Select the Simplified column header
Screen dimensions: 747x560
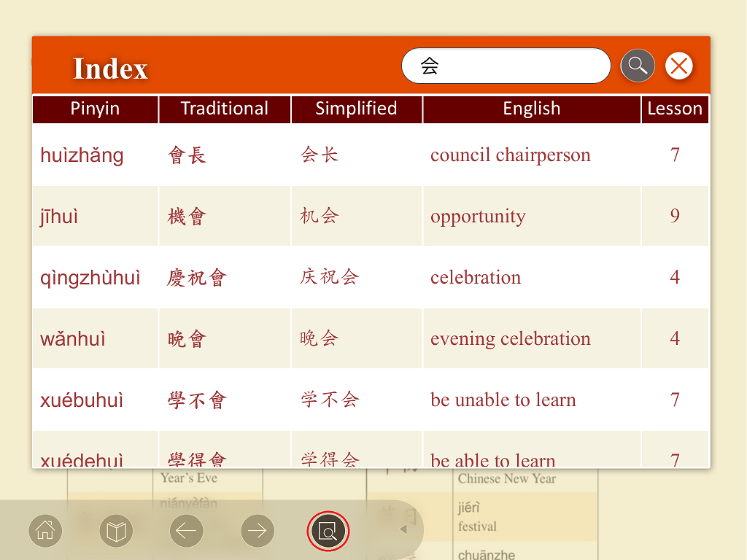pos(356,109)
